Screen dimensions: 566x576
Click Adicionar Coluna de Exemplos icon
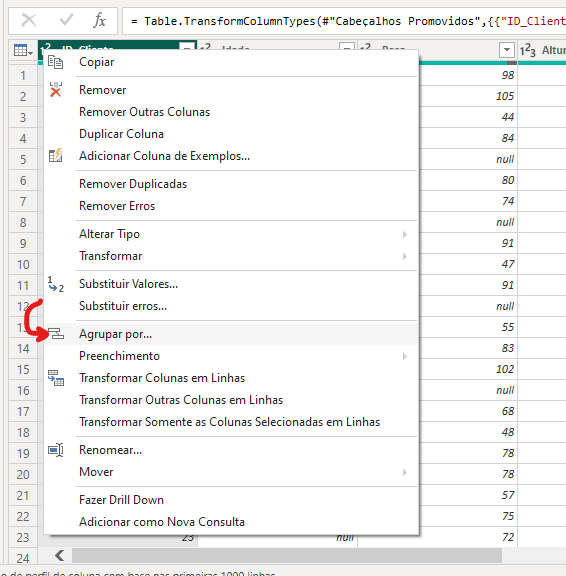[55, 156]
